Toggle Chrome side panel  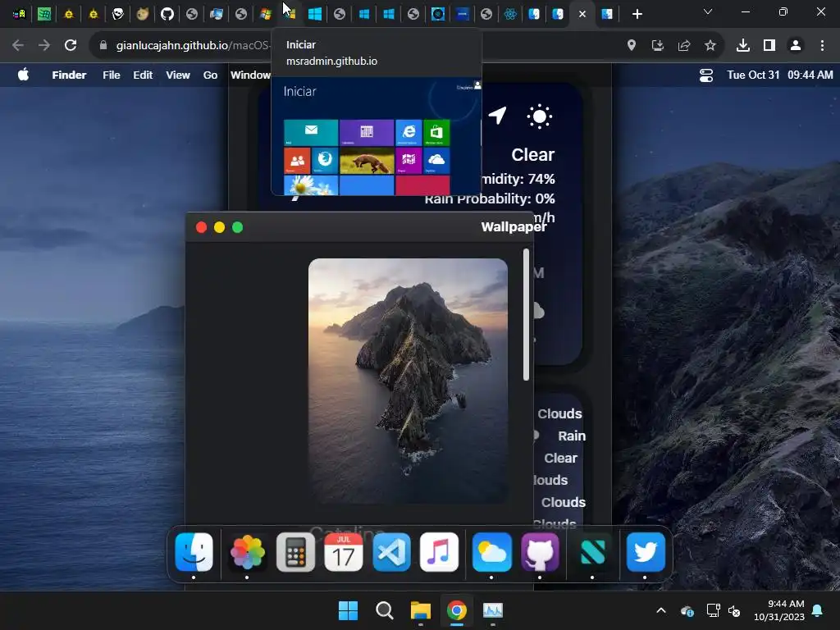tap(769, 46)
